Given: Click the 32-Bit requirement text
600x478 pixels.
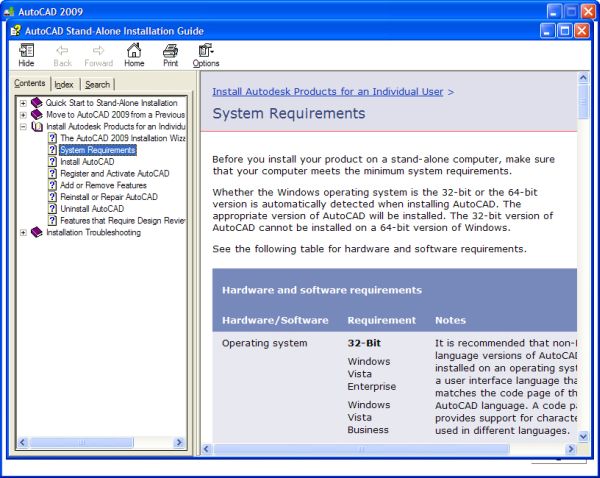Looking at the screenshot, I should coord(364,343).
